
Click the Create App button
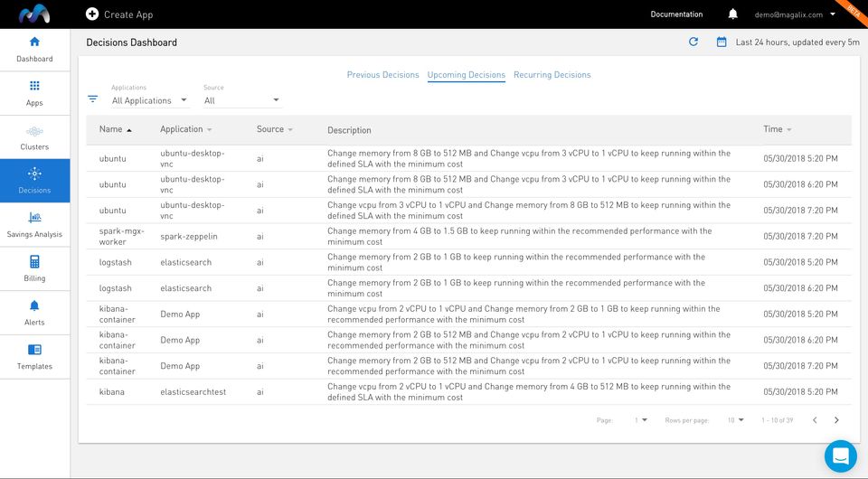tap(119, 14)
